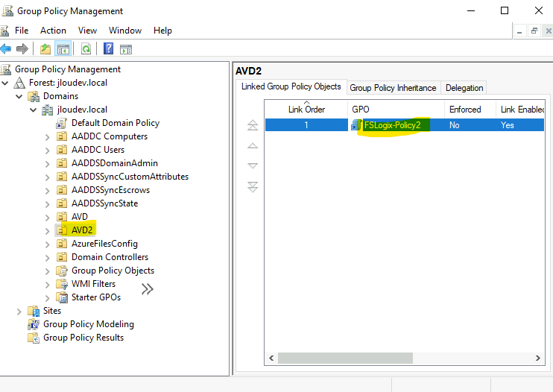The image size is (553, 392).
Task: Minimize the inner MDI child window
Action: click(519, 31)
